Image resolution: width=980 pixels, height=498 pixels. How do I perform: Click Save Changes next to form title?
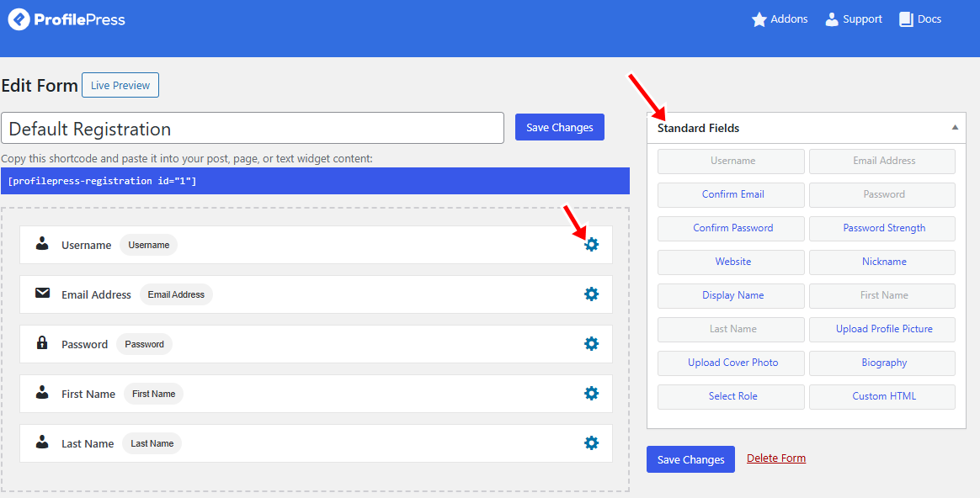(x=559, y=127)
